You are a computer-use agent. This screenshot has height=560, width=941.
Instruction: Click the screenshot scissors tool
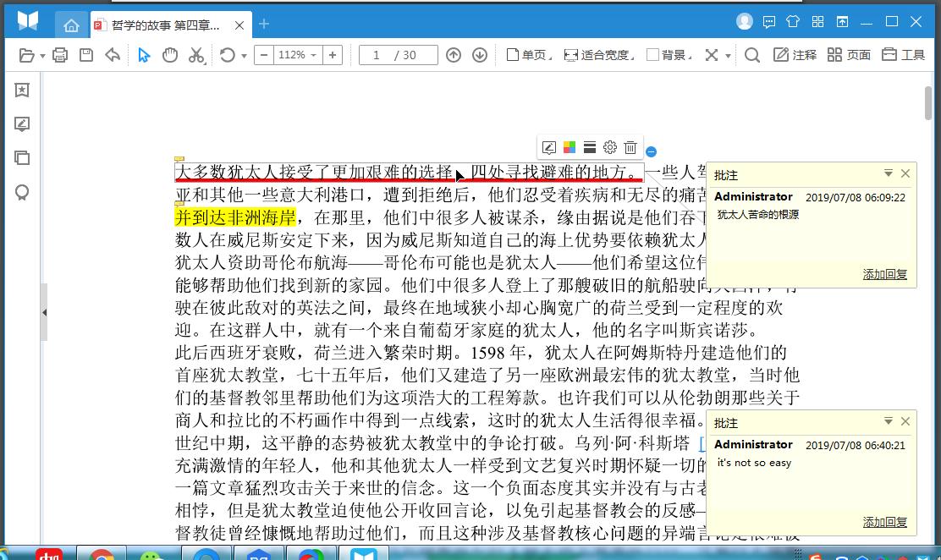tap(196, 55)
